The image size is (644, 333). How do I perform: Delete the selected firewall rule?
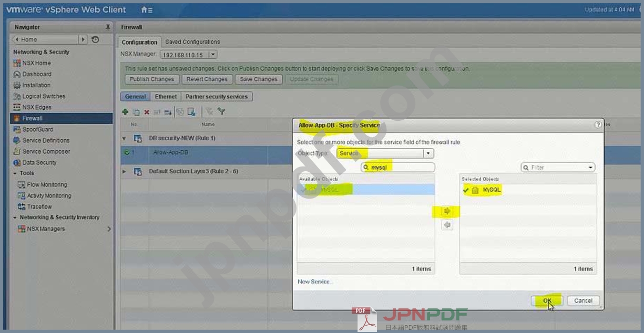click(x=147, y=112)
